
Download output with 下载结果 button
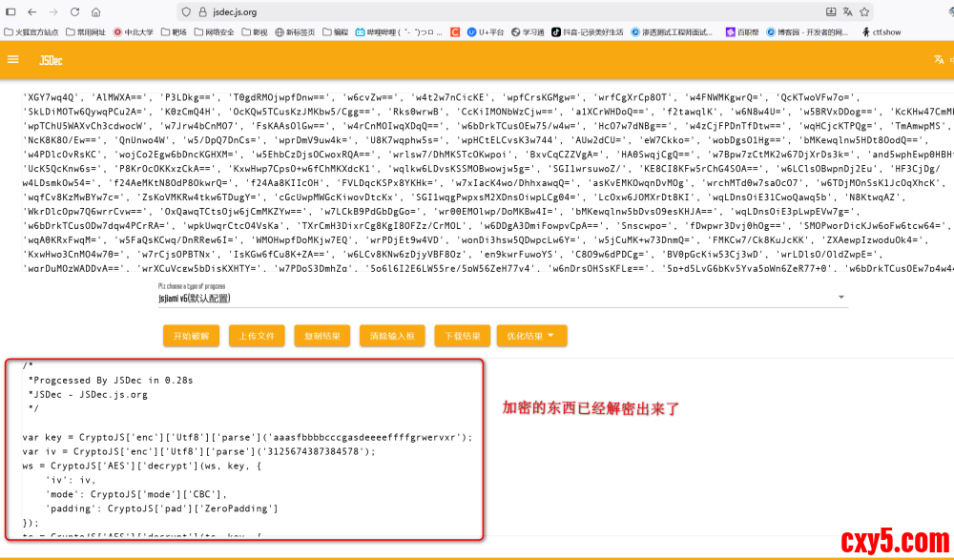point(463,336)
